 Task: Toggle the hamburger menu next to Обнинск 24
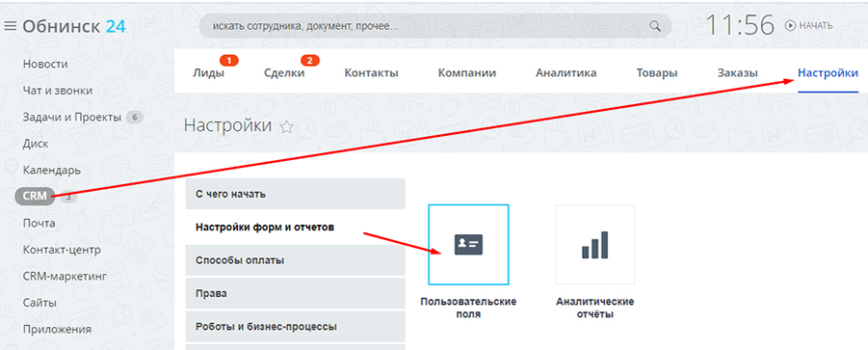coord(11,26)
